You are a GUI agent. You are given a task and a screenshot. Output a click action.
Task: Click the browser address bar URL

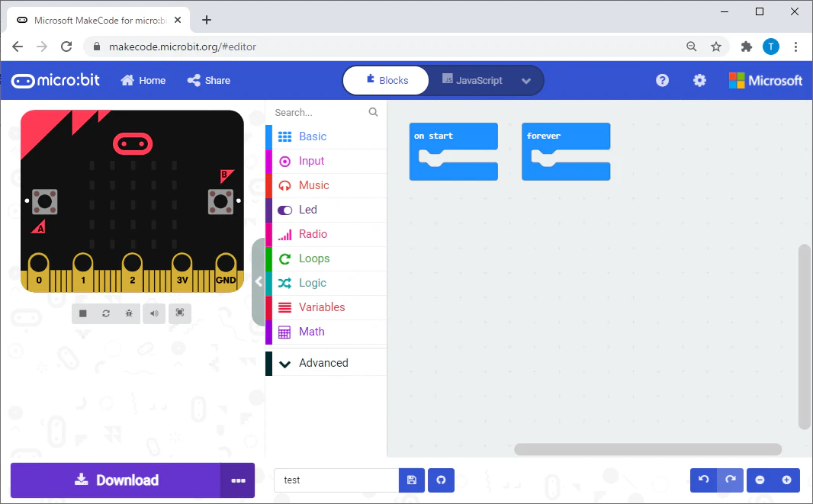[182, 47]
